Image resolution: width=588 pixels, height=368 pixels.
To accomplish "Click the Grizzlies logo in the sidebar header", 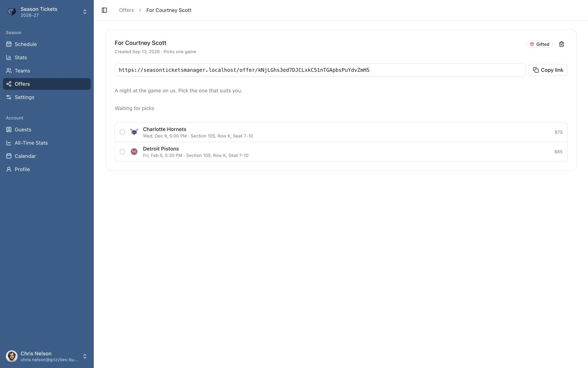I will 12,12.
